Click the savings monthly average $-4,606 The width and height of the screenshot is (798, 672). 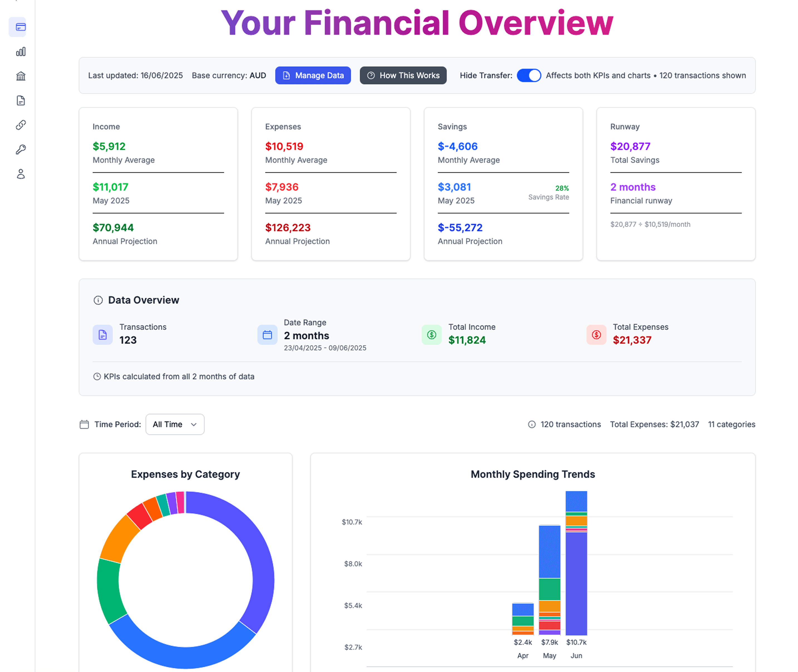(458, 146)
